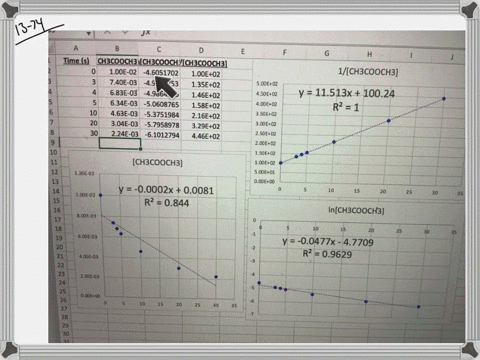This screenshot has width=480, height=360.
Task: Click the last data point in ln[CH3COOCH3] chart
Action: [x=418, y=307]
